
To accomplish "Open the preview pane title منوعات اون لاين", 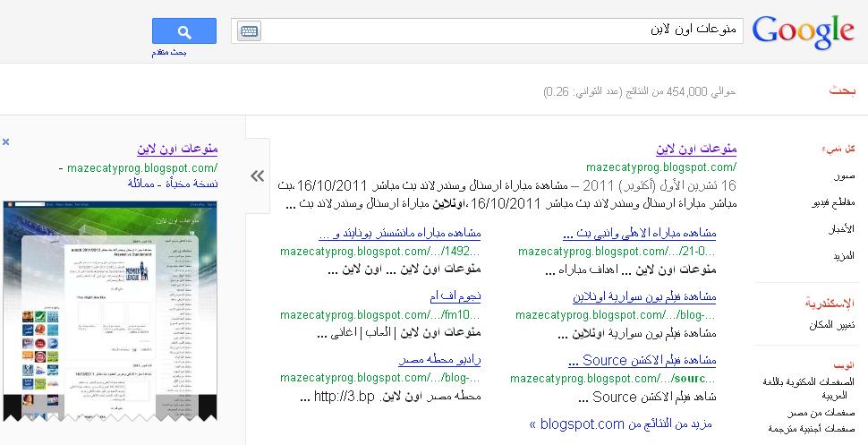I will click(x=177, y=149).
